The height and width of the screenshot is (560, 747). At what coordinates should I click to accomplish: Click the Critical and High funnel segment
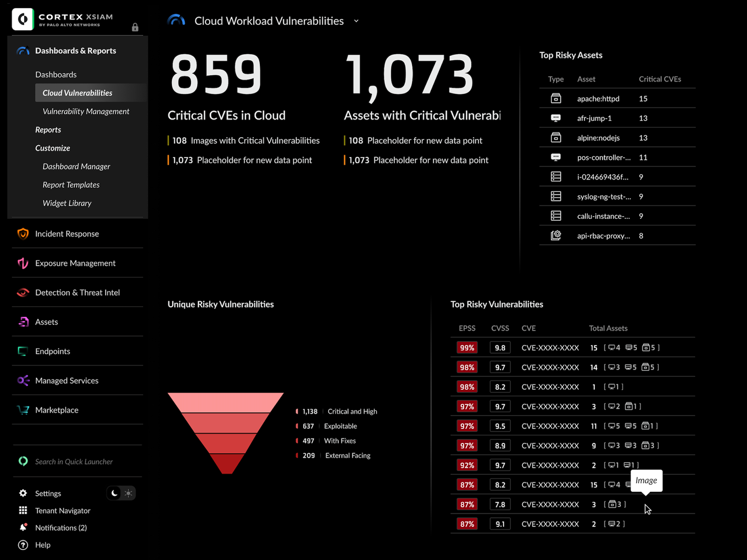[x=225, y=403]
